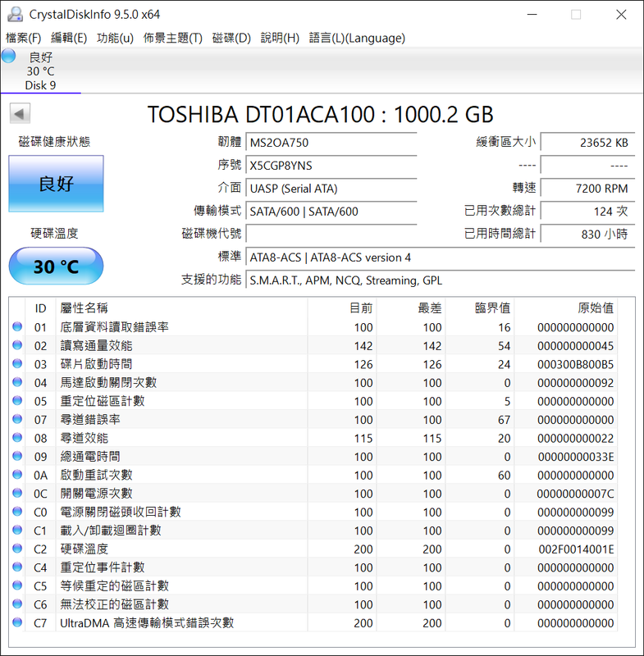Viewport: 644px width, 656px height.
Task: Click raw value 000300B800B5
Action: [x=575, y=364]
